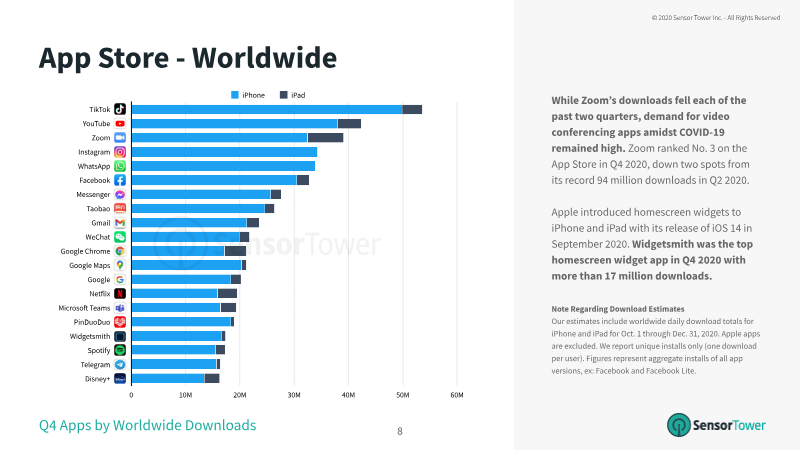Click the WhatsApp app icon
The width and height of the screenshot is (800, 450).
pyautogui.click(x=120, y=166)
